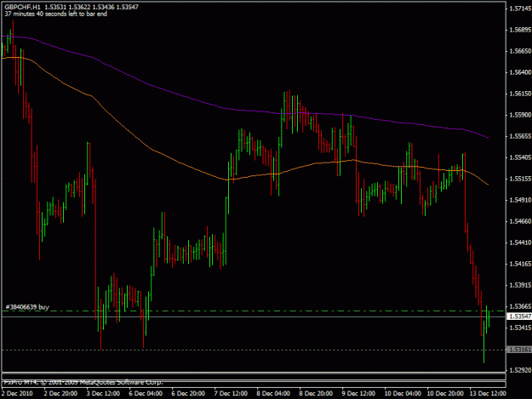This screenshot has height=399, width=532.
Task: Click the '13 Dec 12:00' time axis label
Action: [x=488, y=394]
